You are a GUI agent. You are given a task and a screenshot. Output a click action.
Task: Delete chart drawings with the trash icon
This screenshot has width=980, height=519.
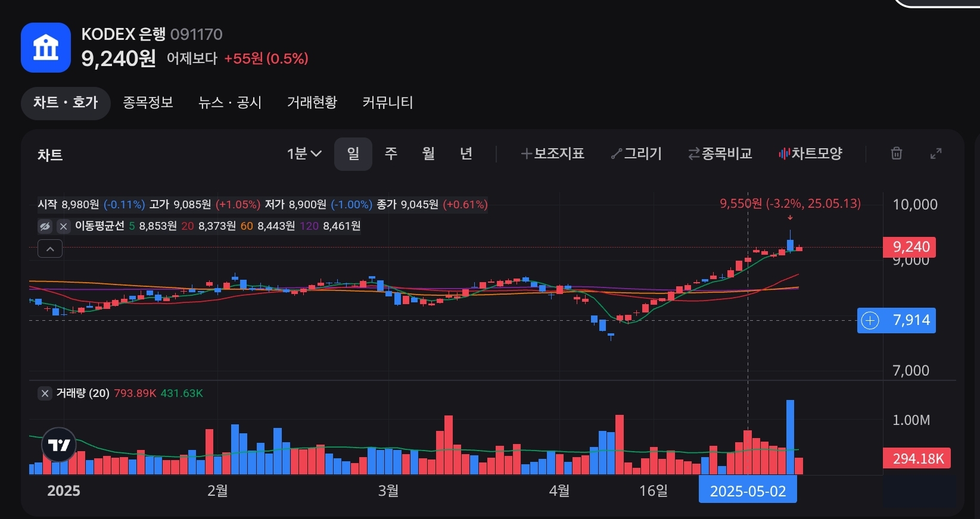pos(896,154)
